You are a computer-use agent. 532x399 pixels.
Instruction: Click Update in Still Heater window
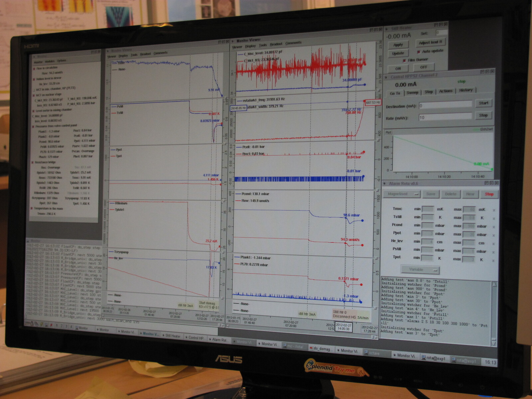pos(398,53)
